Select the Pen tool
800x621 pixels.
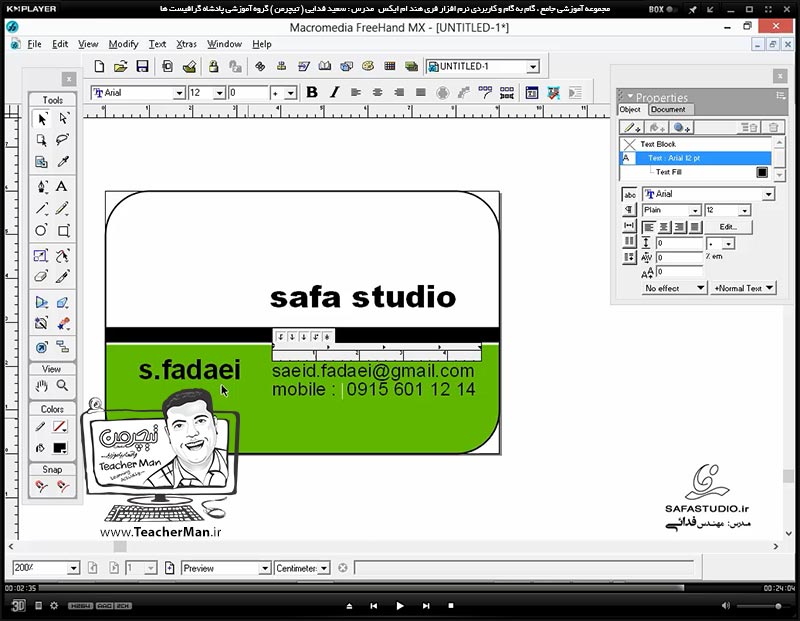pyautogui.click(x=42, y=186)
